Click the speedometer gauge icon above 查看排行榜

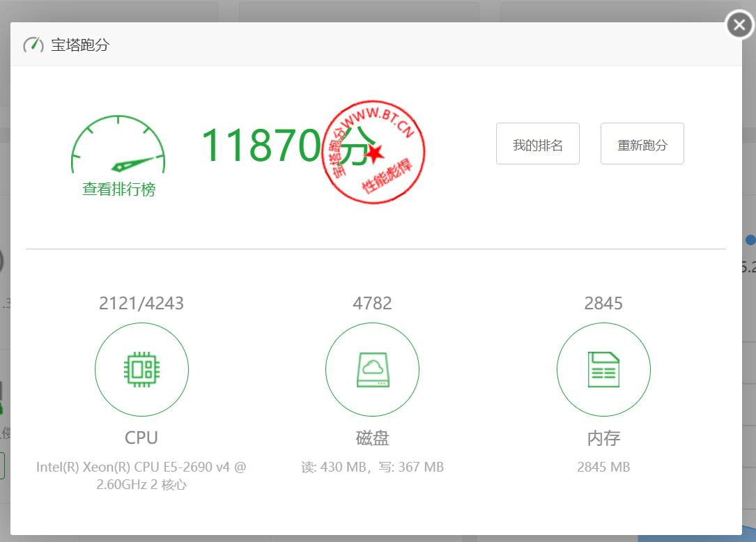point(118,144)
